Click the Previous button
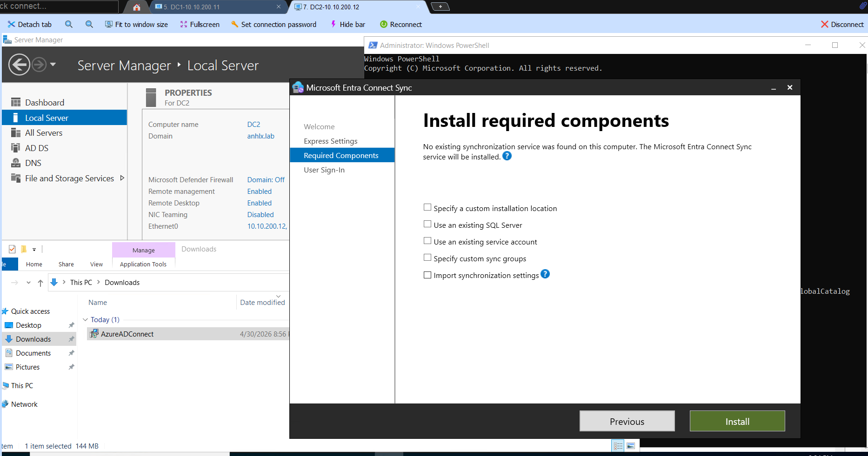 [627, 421]
